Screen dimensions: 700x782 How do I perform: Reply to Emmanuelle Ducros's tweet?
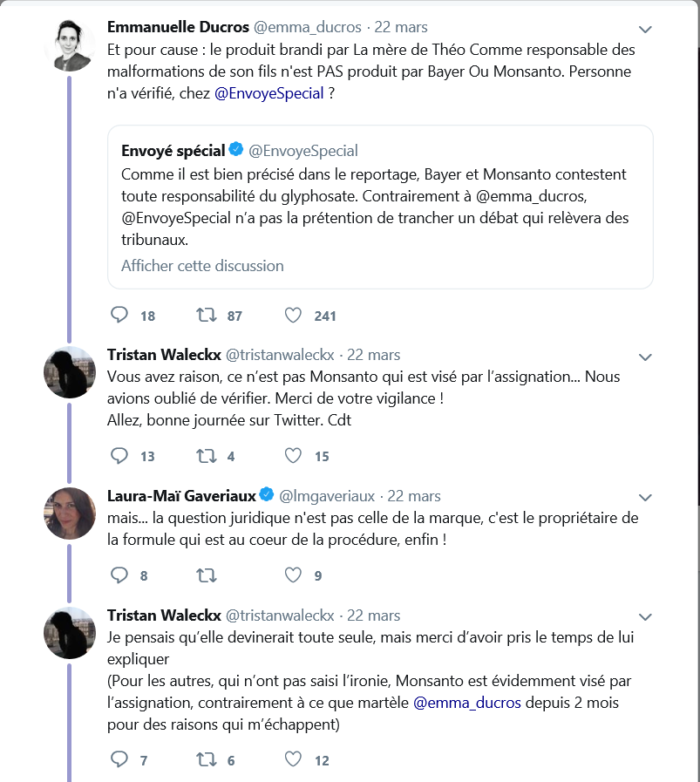tap(120, 315)
